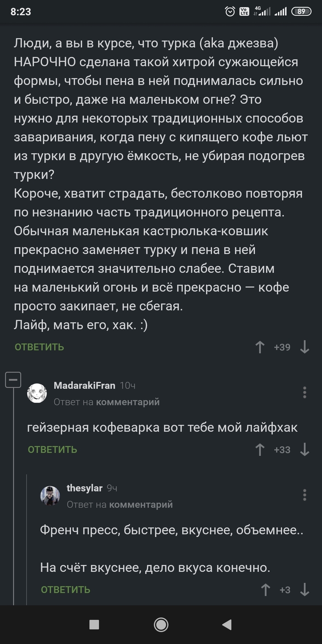Collapse the reply thread with minus box

point(13,380)
